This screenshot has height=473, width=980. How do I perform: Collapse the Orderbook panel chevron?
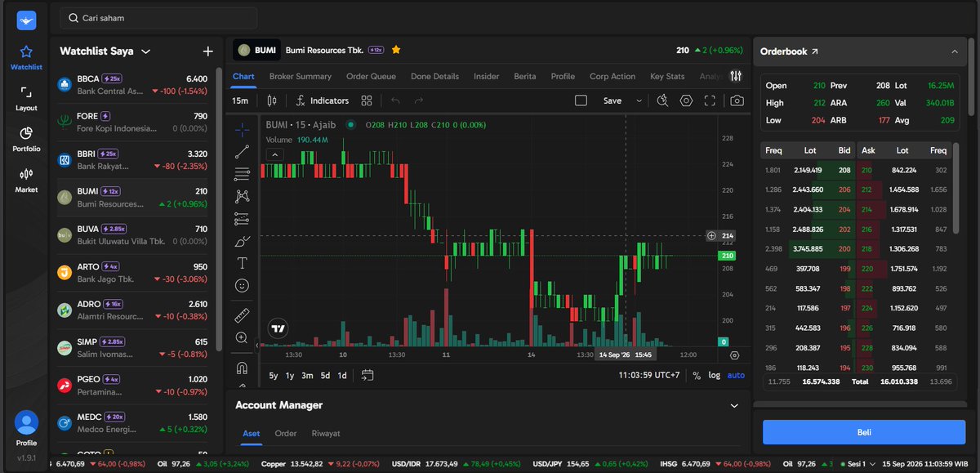pyautogui.click(x=955, y=51)
